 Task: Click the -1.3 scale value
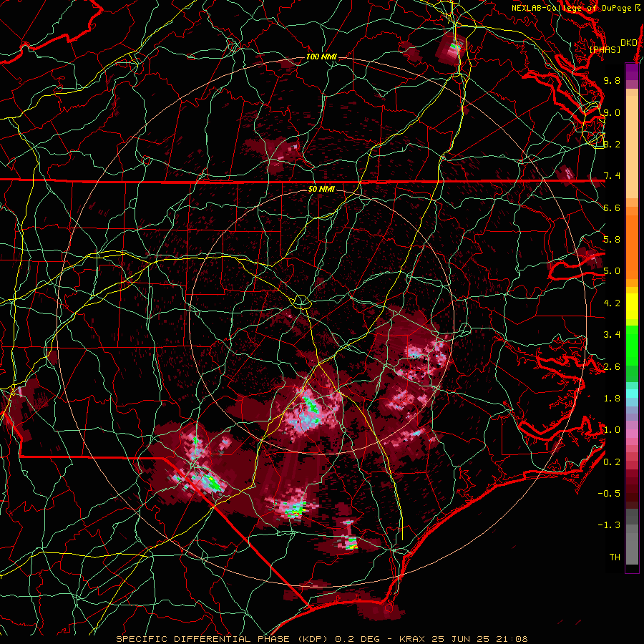click(609, 525)
